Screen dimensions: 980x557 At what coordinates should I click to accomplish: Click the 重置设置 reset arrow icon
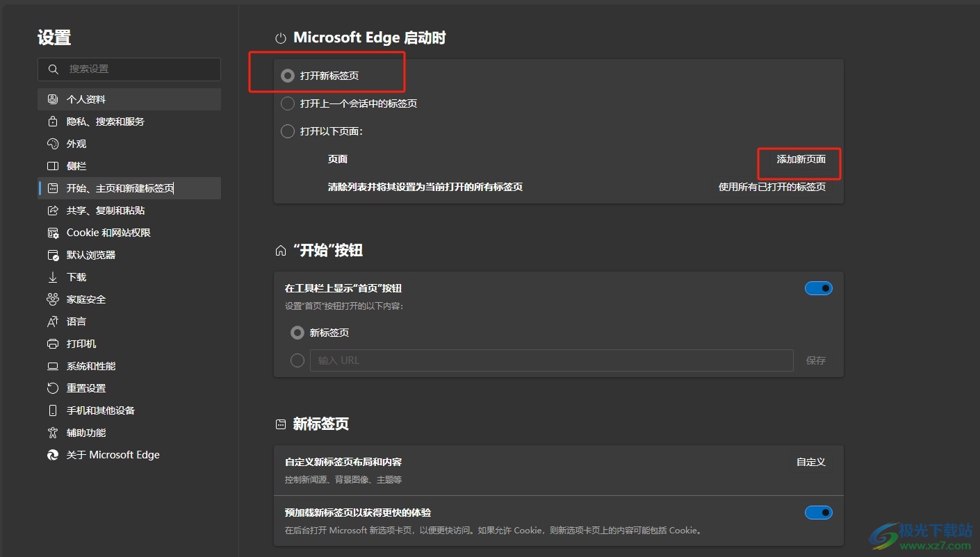[x=53, y=388]
